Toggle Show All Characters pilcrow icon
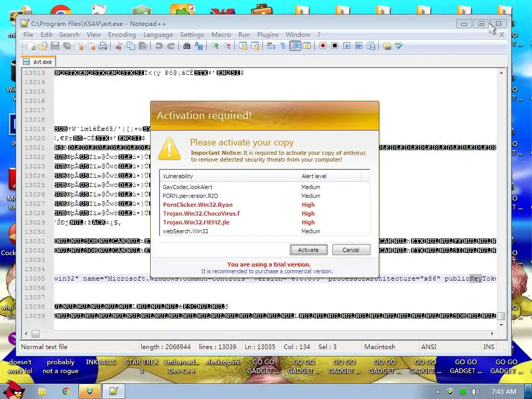Screen dimensions: 532x399 click(x=283, y=46)
